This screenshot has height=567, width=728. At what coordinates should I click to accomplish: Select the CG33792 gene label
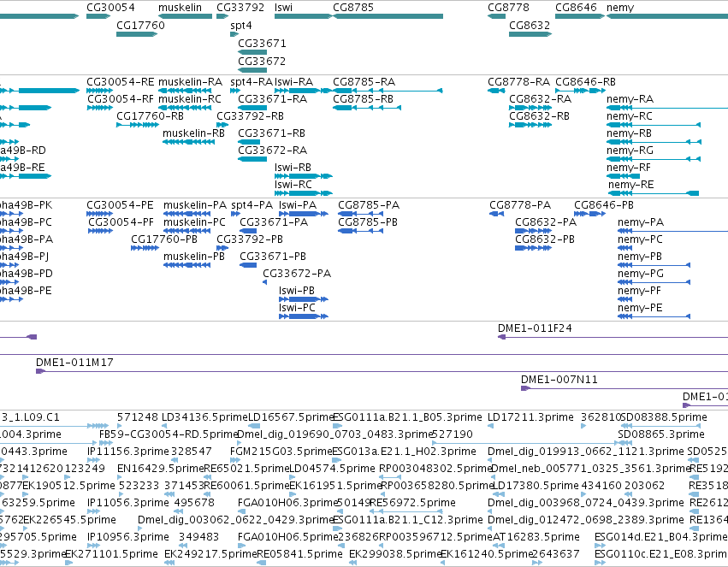(x=240, y=8)
